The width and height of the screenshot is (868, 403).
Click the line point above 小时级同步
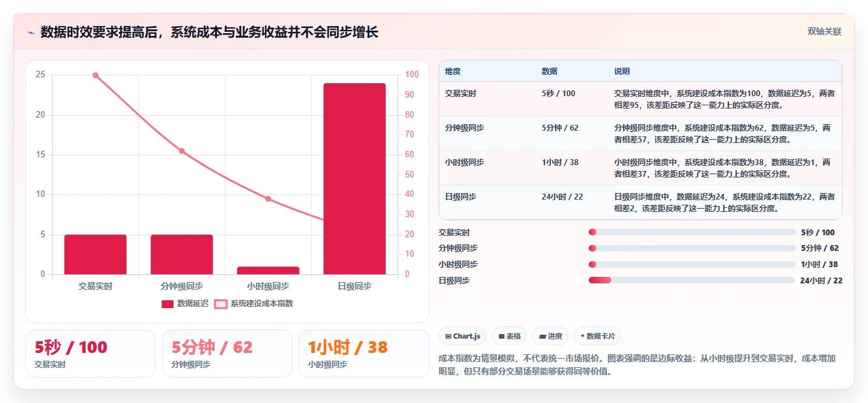click(268, 199)
